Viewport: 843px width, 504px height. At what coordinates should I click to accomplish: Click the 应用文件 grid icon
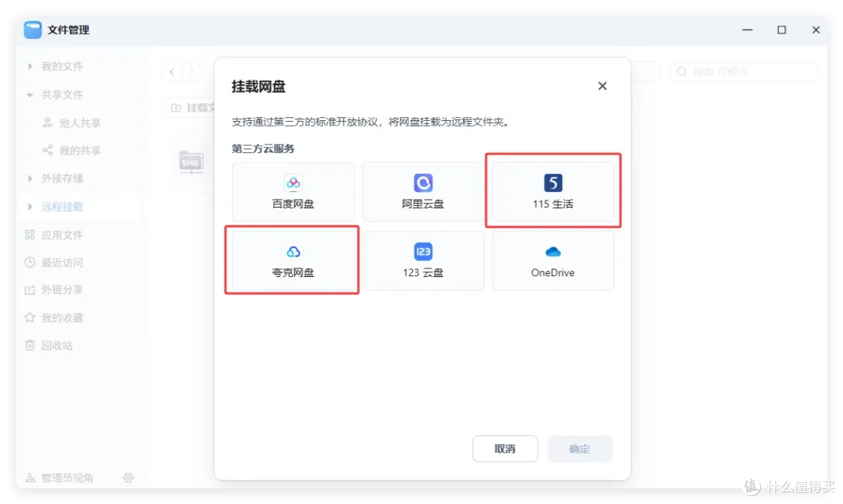point(30,235)
